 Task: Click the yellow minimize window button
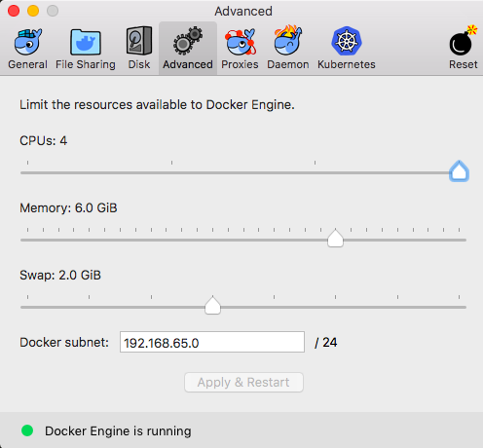click(33, 11)
